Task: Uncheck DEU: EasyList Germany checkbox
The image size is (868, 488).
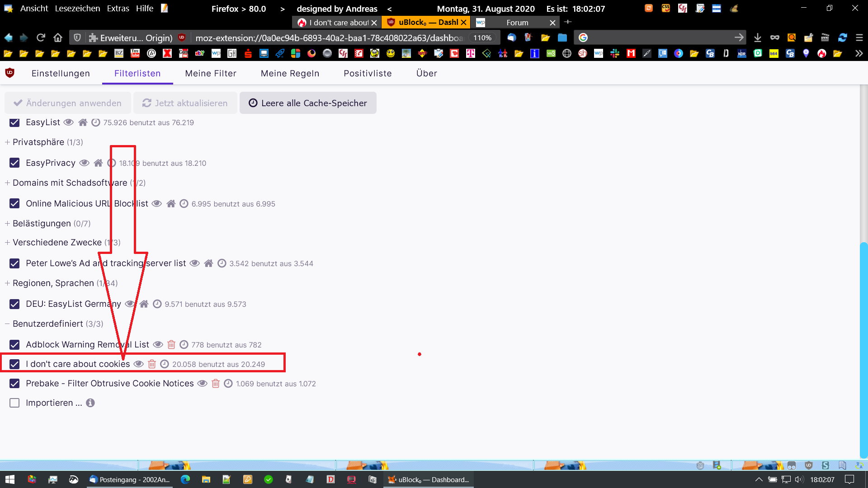Action: coord(14,304)
